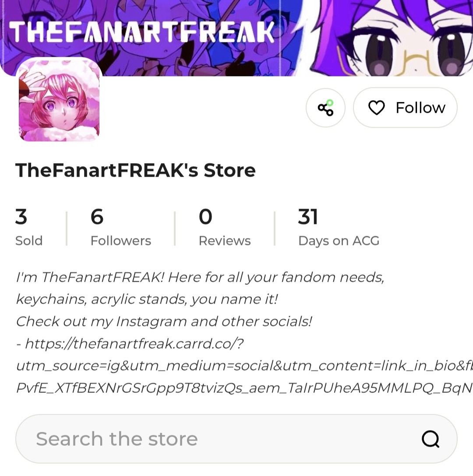
Task: Follow TheFanartFREAK's store
Action: [x=405, y=108]
